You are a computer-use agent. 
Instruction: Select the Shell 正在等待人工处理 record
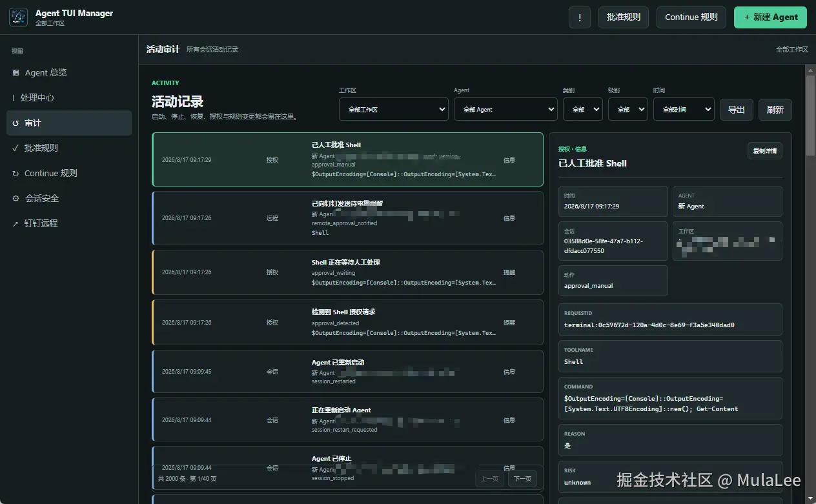pos(347,272)
